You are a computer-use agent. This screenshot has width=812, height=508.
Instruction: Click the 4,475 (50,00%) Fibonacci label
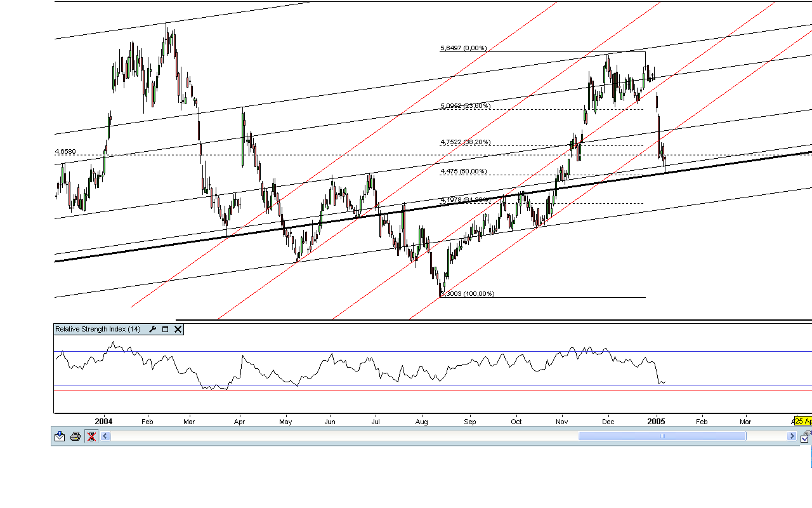pos(463,171)
